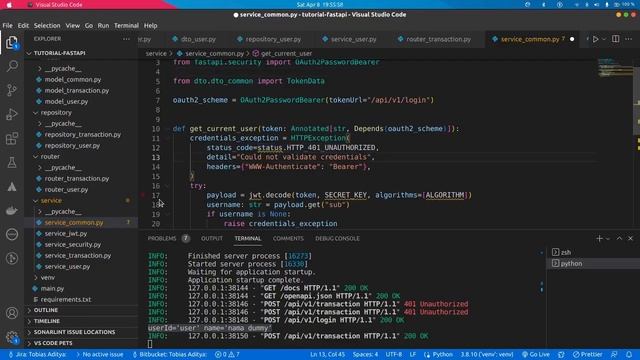Open the Explorer view in activity bar
Image resolution: width=640 pixels, height=360 pixels.
12,42
